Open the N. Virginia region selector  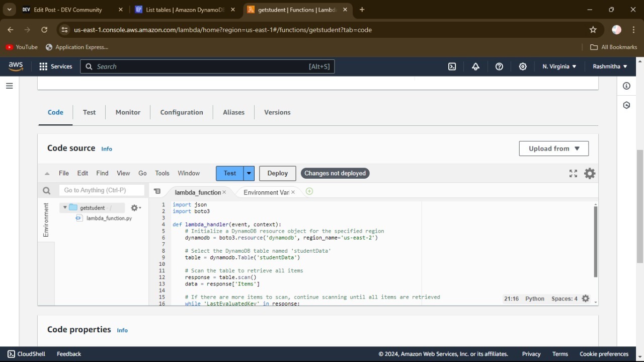[559, 66]
